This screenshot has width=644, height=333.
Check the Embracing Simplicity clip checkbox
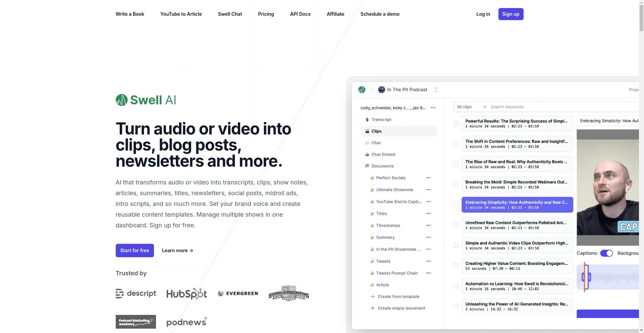tap(456, 205)
